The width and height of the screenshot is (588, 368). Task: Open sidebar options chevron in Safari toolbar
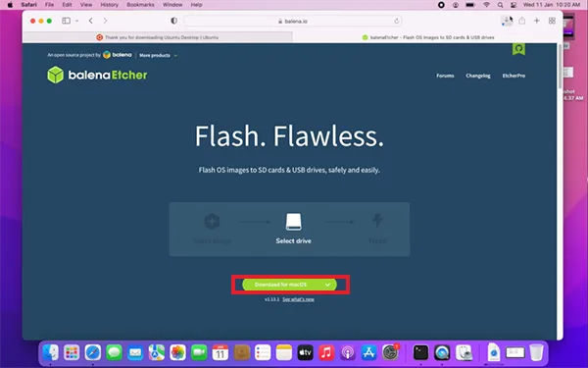[x=76, y=21]
